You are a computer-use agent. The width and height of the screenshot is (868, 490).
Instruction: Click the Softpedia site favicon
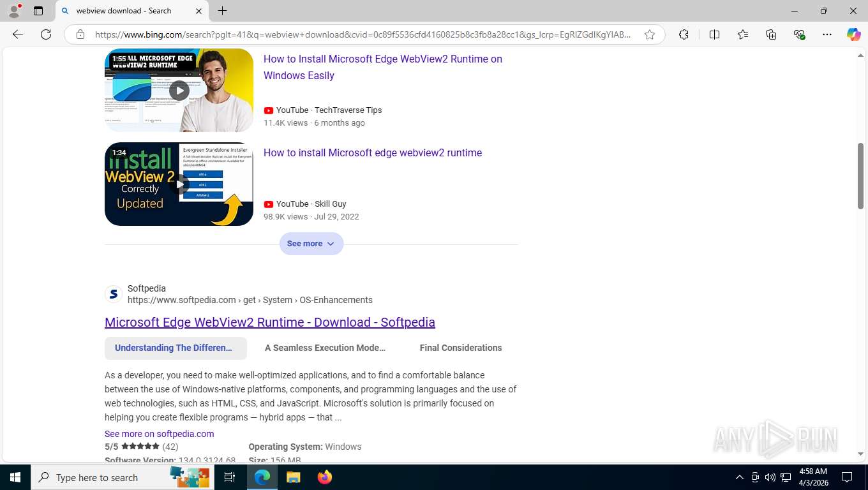point(114,294)
